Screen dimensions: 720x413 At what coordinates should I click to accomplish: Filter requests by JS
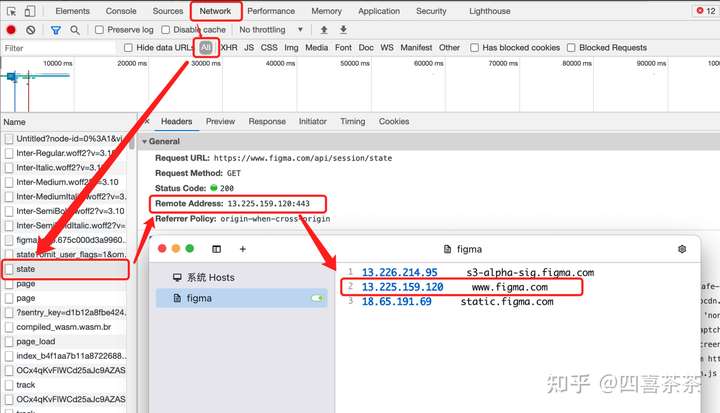(x=249, y=47)
